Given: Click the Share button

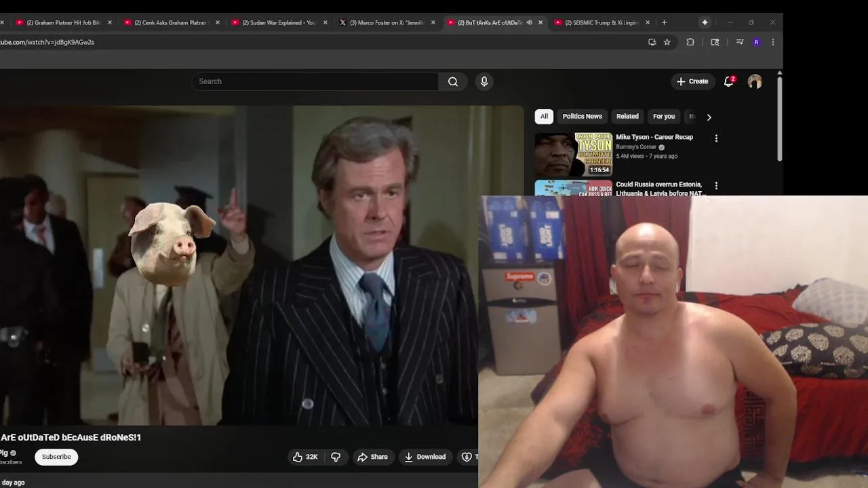Looking at the screenshot, I should point(372,457).
